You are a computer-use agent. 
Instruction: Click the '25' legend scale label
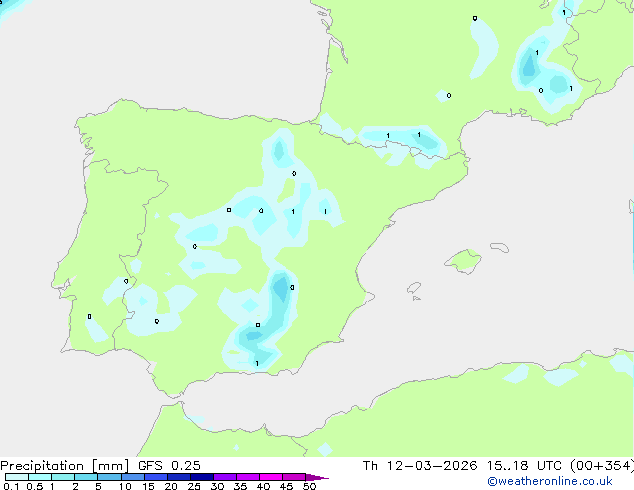[194, 486]
